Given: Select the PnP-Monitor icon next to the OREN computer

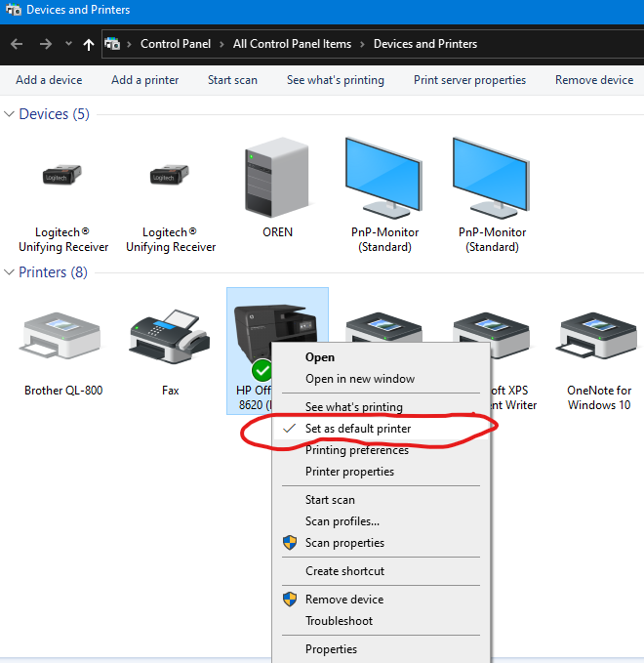Looking at the screenshot, I should point(383,178).
